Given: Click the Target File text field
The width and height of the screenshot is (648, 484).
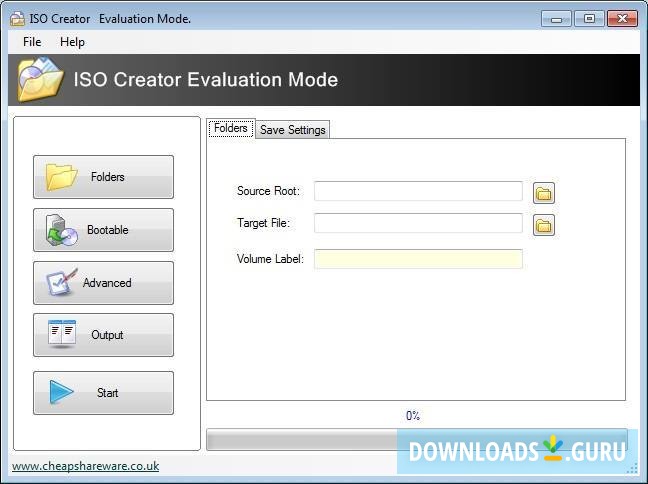Looking at the screenshot, I should [x=418, y=223].
